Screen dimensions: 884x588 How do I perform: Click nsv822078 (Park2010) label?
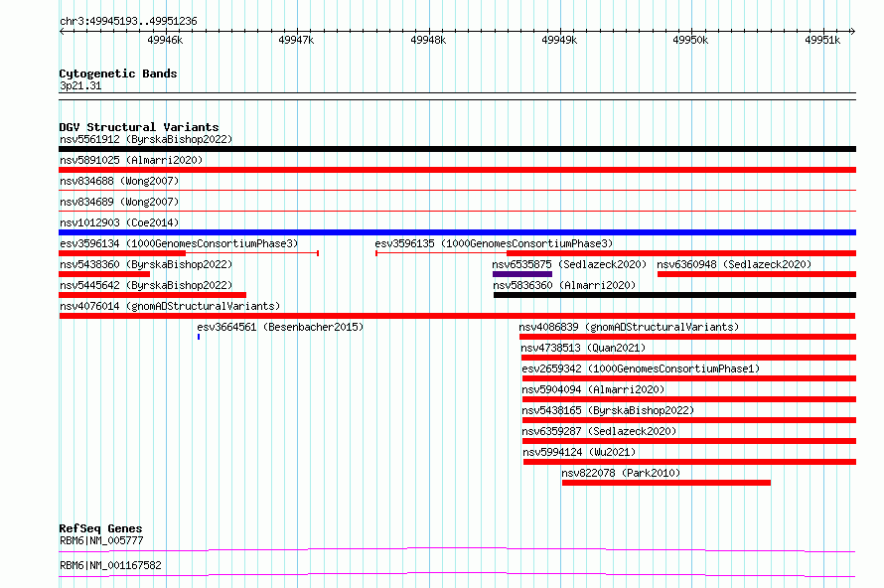tap(621, 473)
